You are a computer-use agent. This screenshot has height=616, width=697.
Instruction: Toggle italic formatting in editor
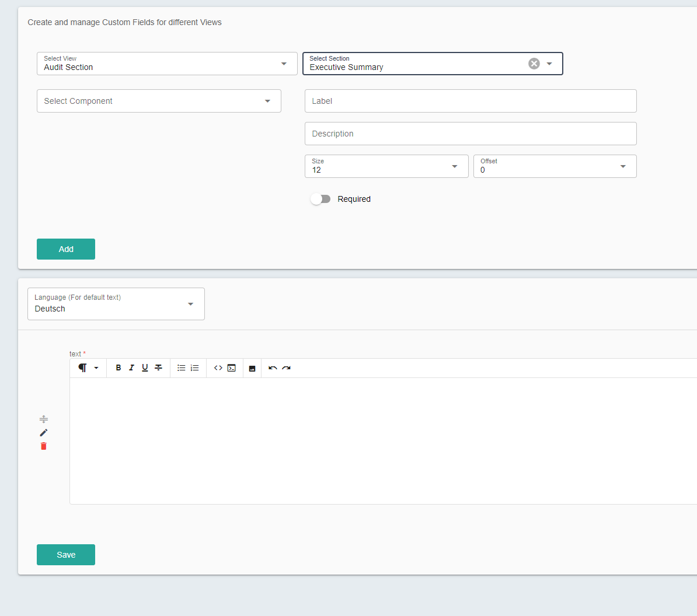point(131,367)
